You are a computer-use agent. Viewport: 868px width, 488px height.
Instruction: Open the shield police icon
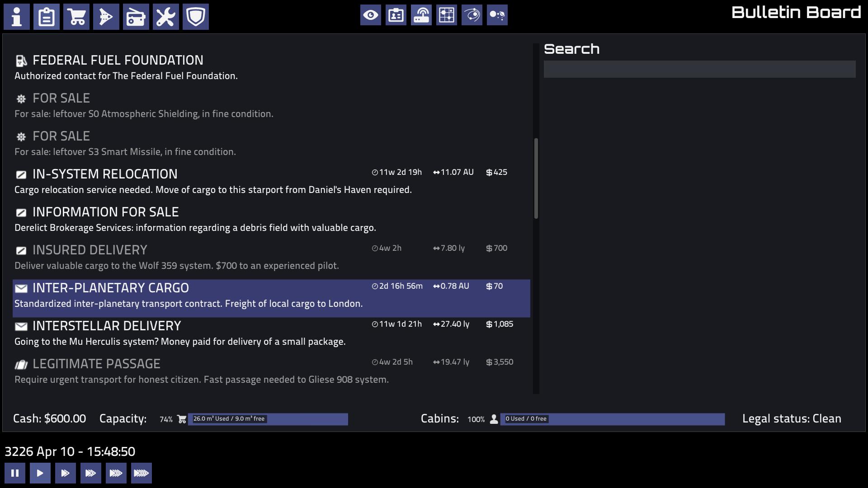coord(196,17)
